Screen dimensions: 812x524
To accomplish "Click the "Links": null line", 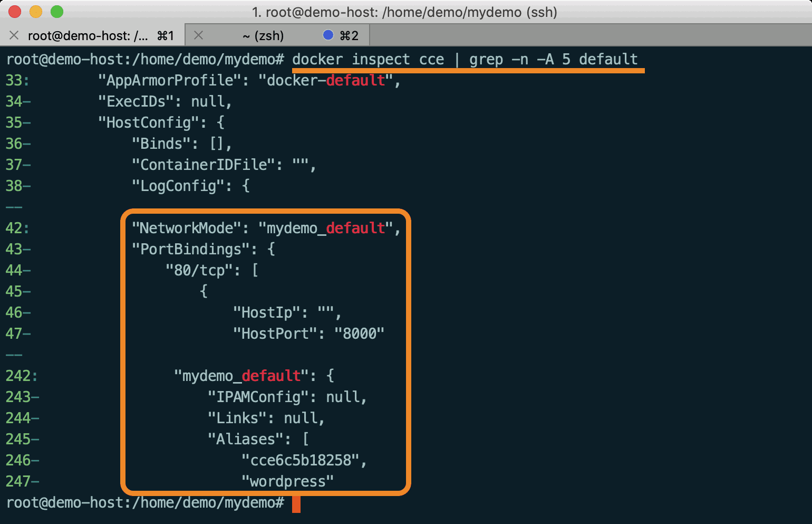I will click(x=266, y=418).
